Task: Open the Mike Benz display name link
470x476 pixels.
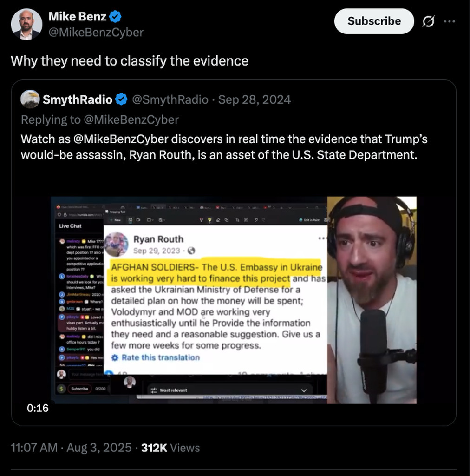Action: coord(78,17)
